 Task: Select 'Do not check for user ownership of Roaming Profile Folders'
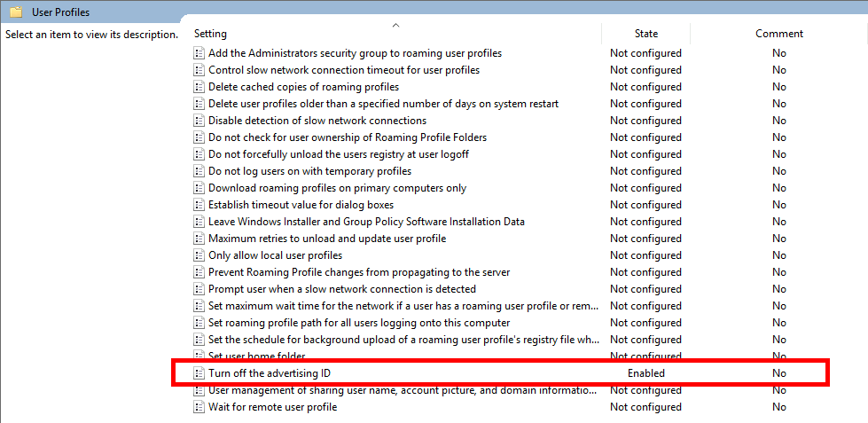348,137
